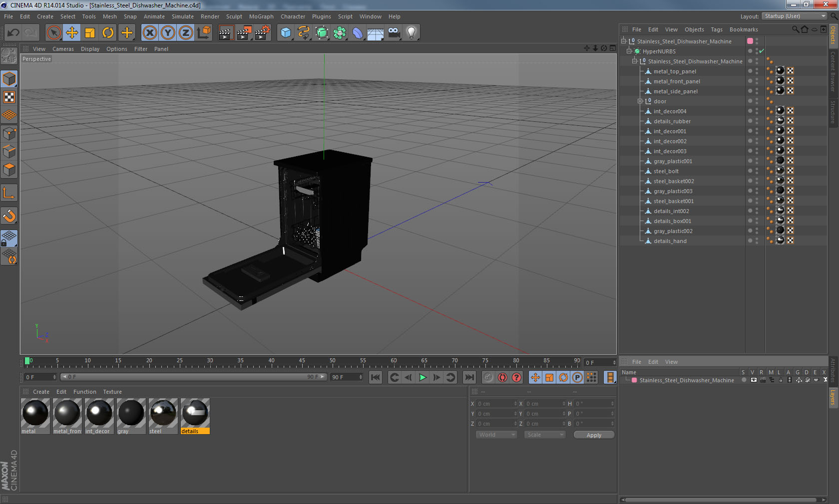Viewport: 839px width, 504px height.
Task: Toggle Autokeying button
Action: point(502,377)
